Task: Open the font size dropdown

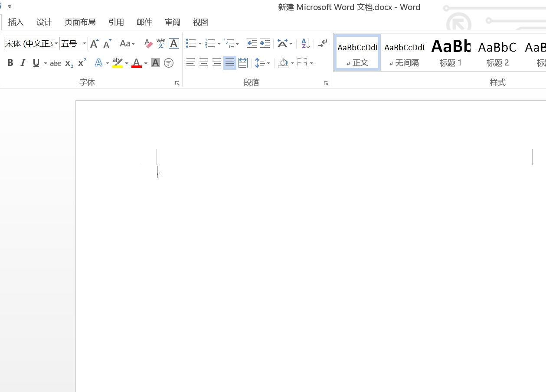Action: tap(85, 44)
